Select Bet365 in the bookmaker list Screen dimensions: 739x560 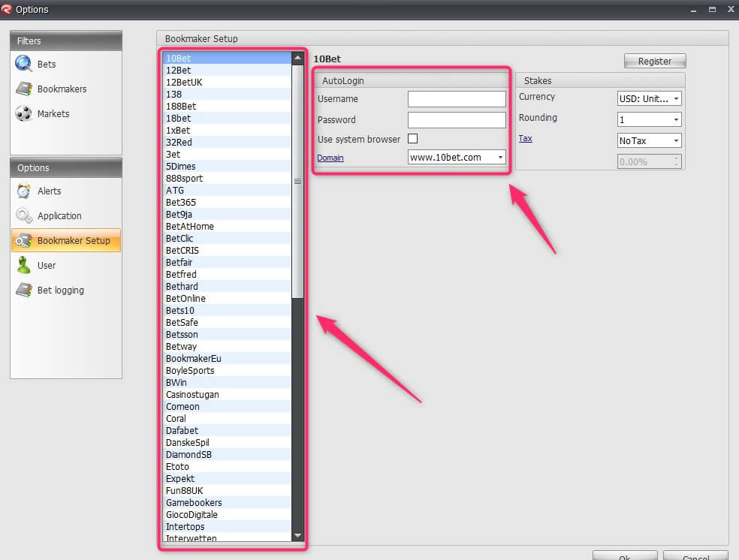[x=181, y=203]
